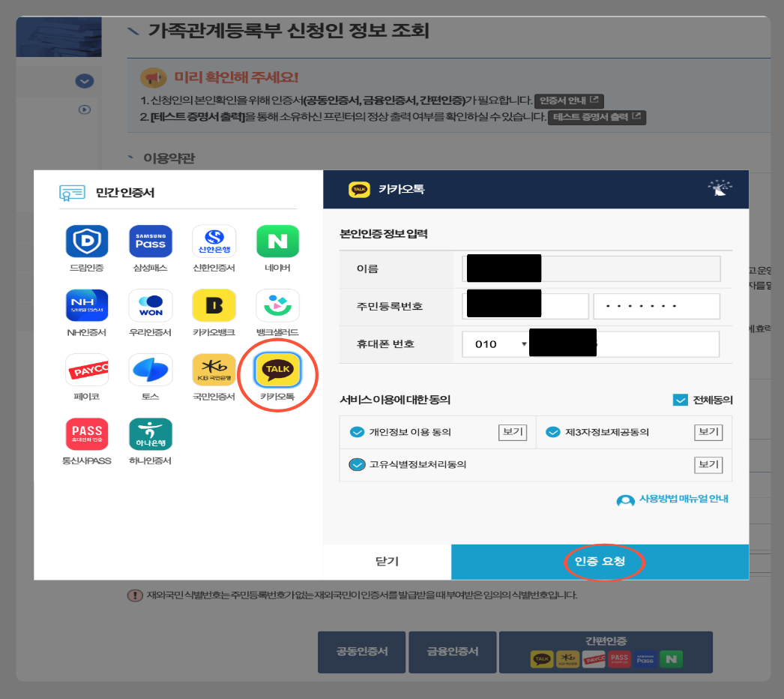Screen dimensions: 784x699
Task: Select the 페이코 PAYCO icon
Action: point(86,370)
